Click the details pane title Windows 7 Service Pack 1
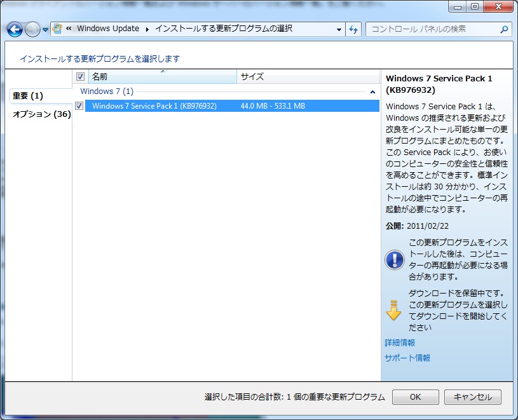The width and height of the screenshot is (518, 420). tap(439, 85)
